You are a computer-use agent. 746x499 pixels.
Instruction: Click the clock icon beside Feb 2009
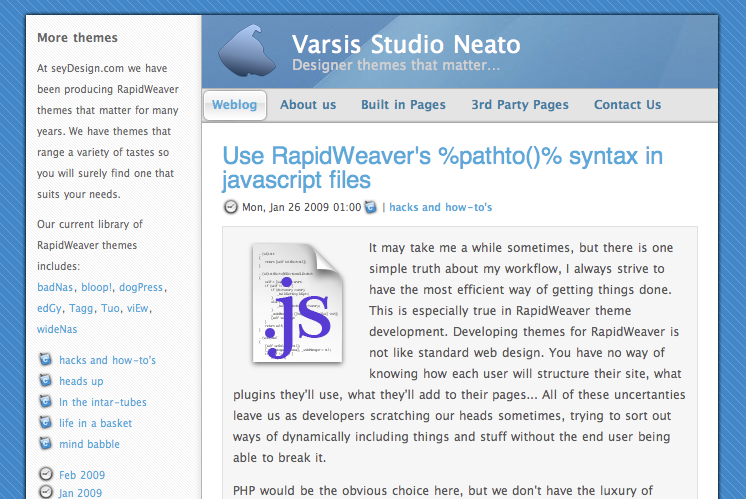pyautogui.click(x=44, y=474)
